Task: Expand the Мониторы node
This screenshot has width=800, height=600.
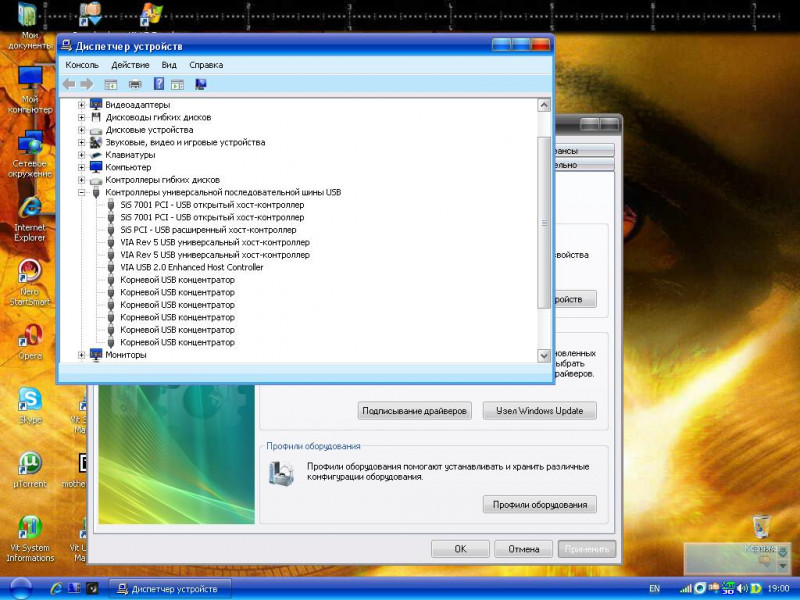Action: click(81, 355)
